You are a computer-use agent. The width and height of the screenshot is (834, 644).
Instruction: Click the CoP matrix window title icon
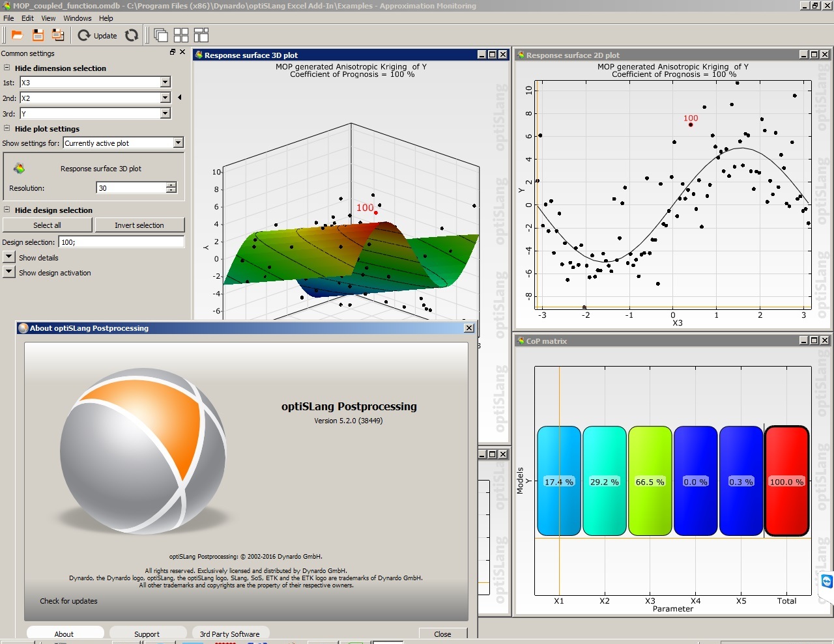pos(521,341)
